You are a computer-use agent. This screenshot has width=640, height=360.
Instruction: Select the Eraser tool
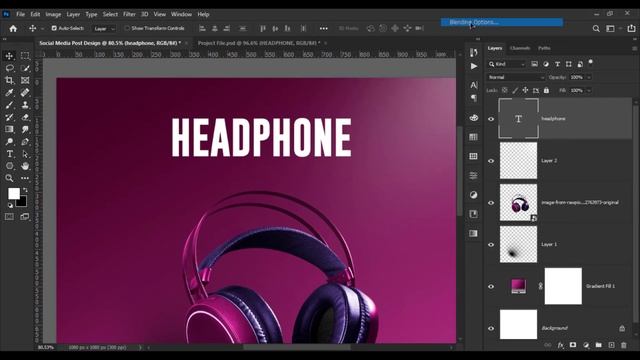25,117
